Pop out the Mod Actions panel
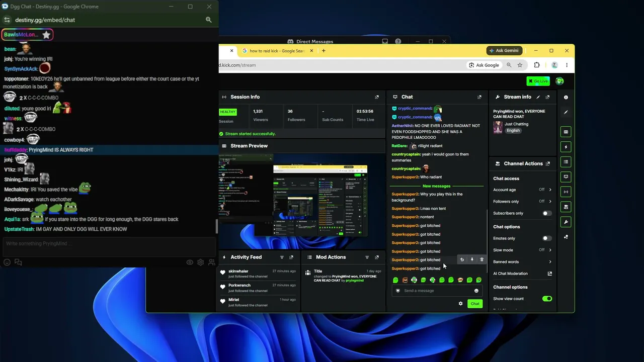Screen dimensions: 644x362 (376, 257)
